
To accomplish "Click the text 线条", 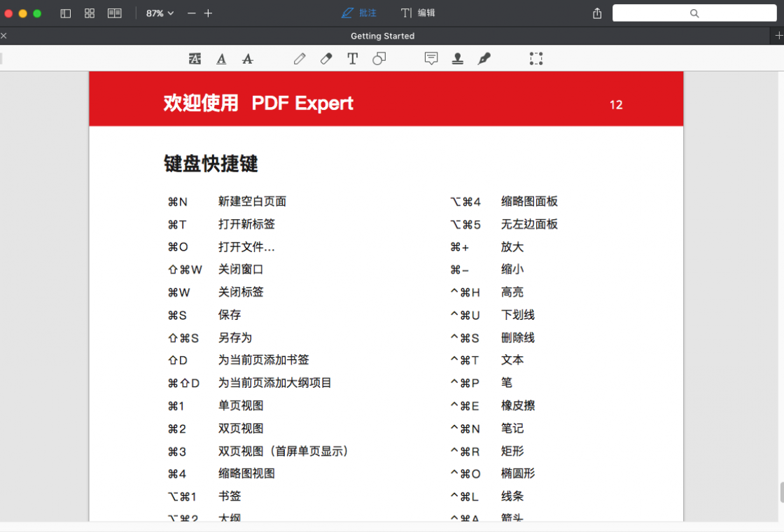I will click(x=512, y=496).
